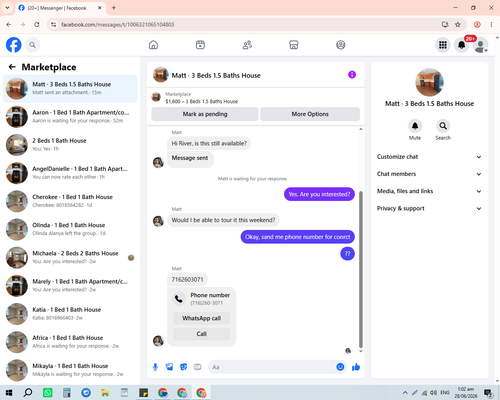Image resolution: width=500 pixels, height=400 pixels.
Task: Open Mikayla - 1 Bed 1 Bath House chat
Action: pyautogui.click(x=70, y=370)
